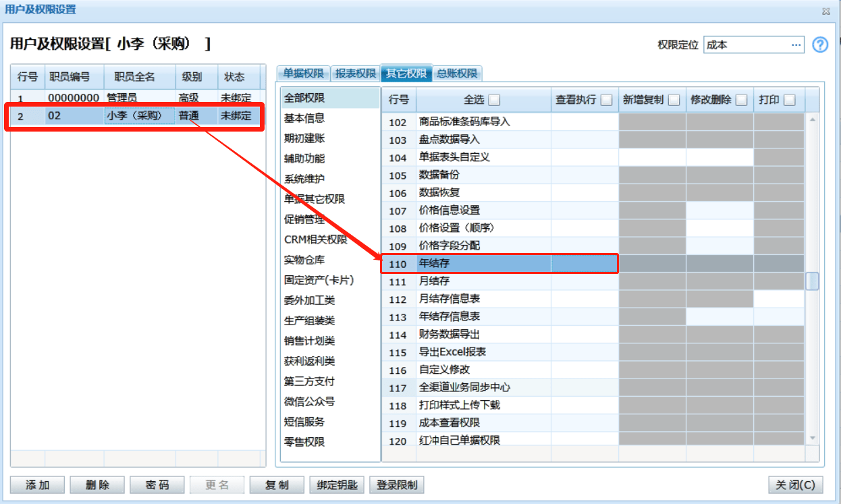Tick the 查看执行 header checkbox
The width and height of the screenshot is (841, 504).
[x=606, y=100]
